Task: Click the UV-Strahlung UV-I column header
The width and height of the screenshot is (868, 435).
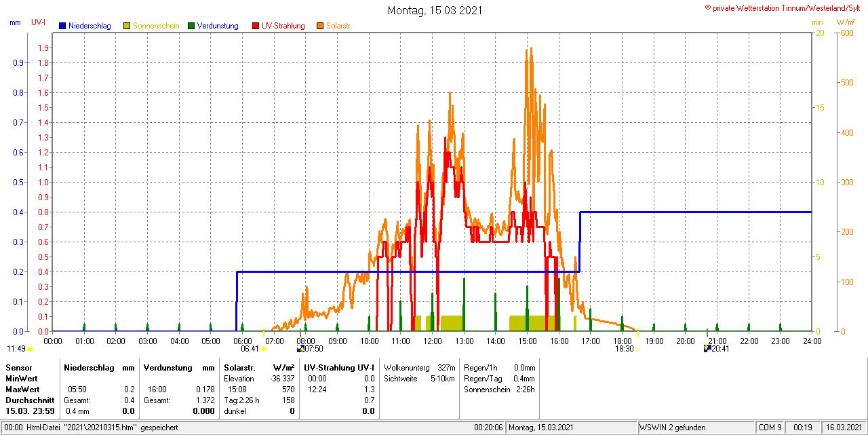Action: pyautogui.click(x=338, y=367)
